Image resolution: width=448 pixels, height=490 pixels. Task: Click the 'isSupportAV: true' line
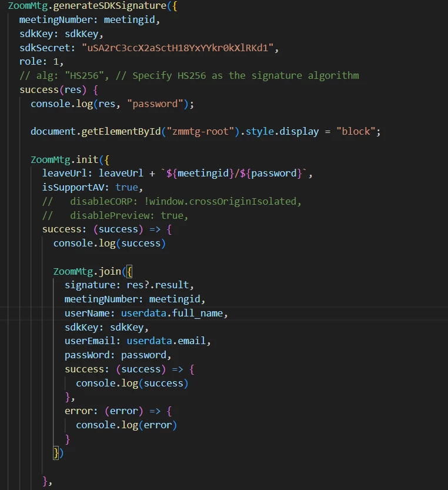pyautogui.click(x=92, y=187)
